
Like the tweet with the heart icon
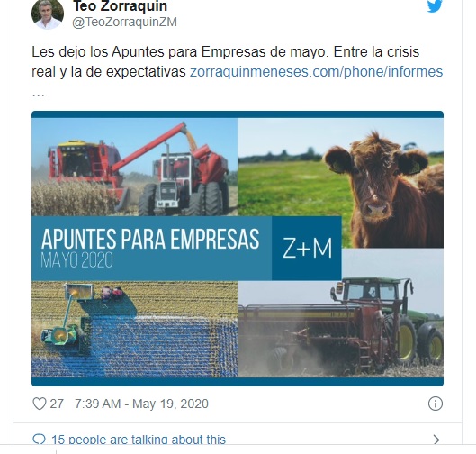pyautogui.click(x=40, y=404)
